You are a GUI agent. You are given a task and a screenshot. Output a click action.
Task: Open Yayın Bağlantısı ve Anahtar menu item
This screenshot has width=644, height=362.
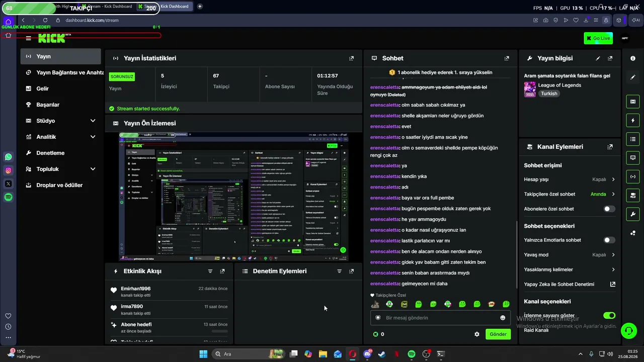click(61, 72)
